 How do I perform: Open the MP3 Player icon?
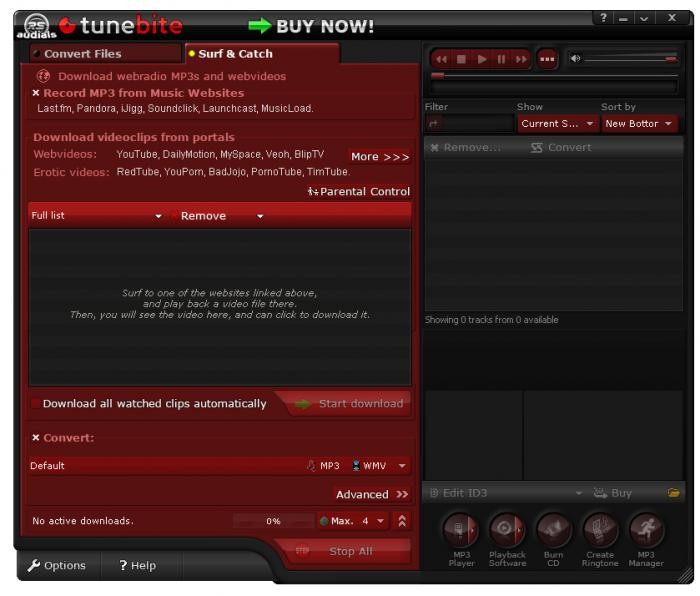[461, 529]
